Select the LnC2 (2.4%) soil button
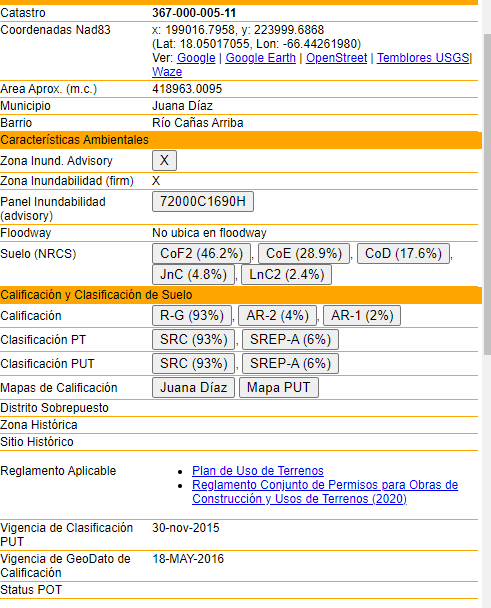This screenshot has width=491, height=608. pyautogui.click(x=286, y=275)
